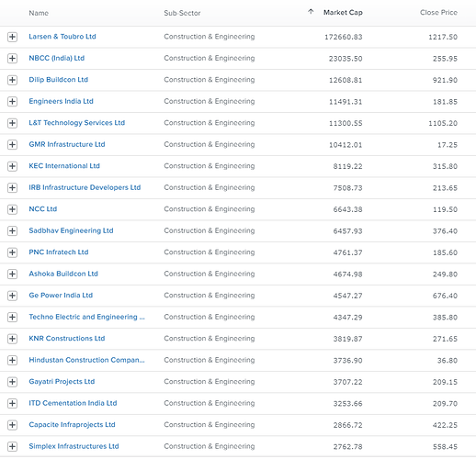Expand the GMR Infrastructure Ltd row
This screenshot has width=476, height=459.
[x=12, y=145]
